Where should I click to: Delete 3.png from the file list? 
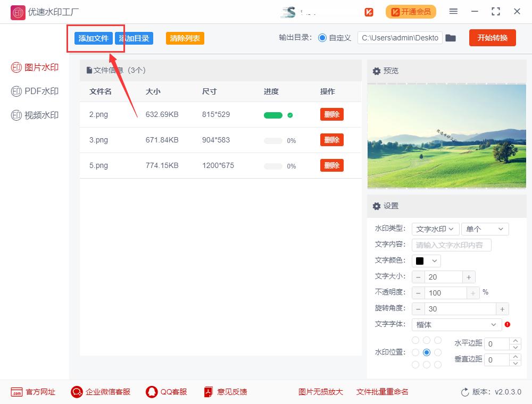[x=331, y=140]
